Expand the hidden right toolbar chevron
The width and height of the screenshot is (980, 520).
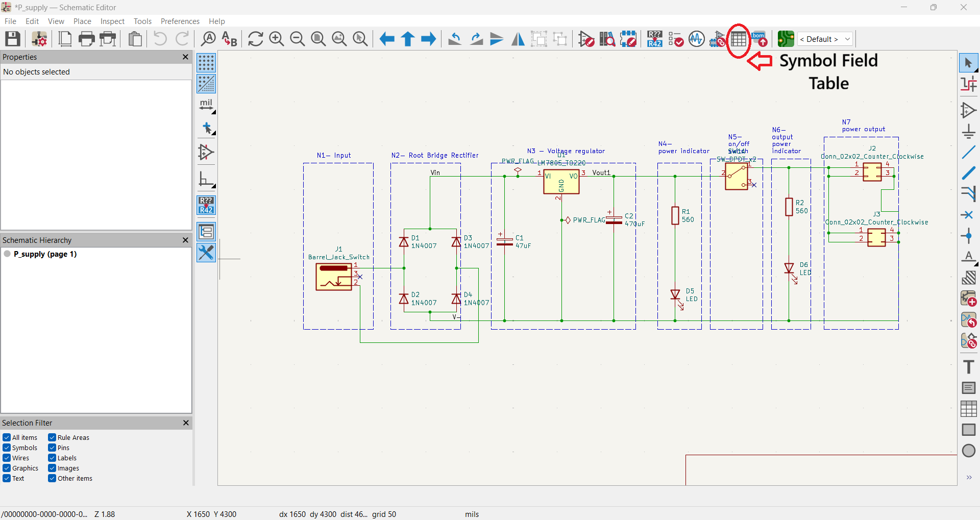969,478
